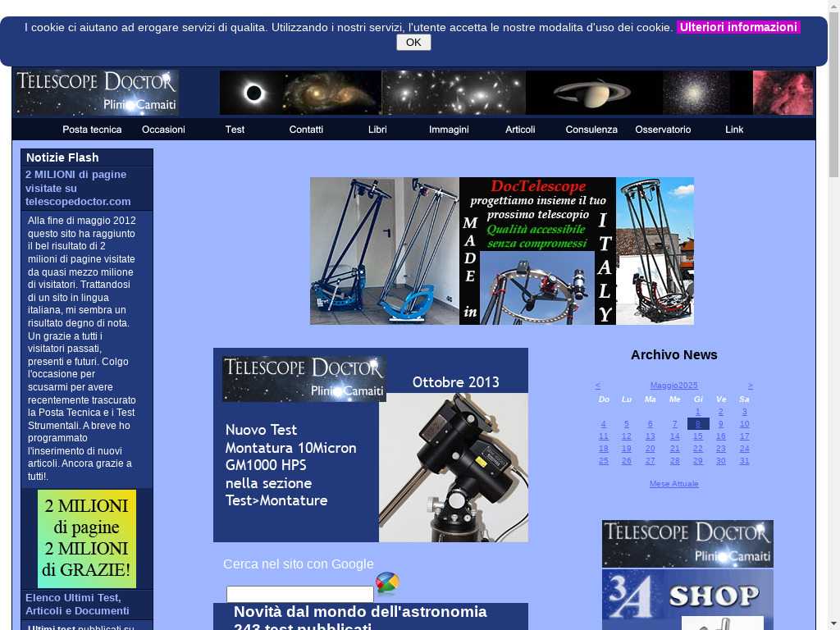Go to the Contatti page
The height and width of the screenshot is (630, 840).
(306, 130)
